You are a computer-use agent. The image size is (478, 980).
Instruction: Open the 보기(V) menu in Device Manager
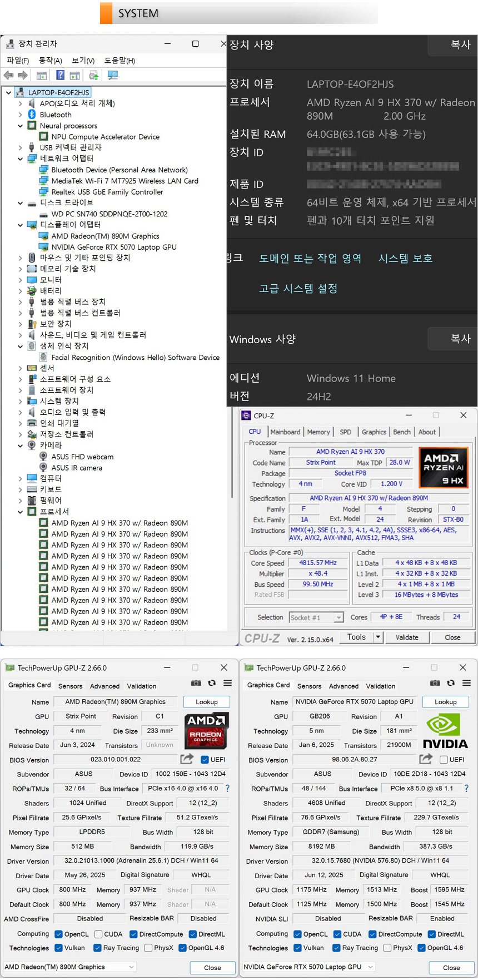83,60
